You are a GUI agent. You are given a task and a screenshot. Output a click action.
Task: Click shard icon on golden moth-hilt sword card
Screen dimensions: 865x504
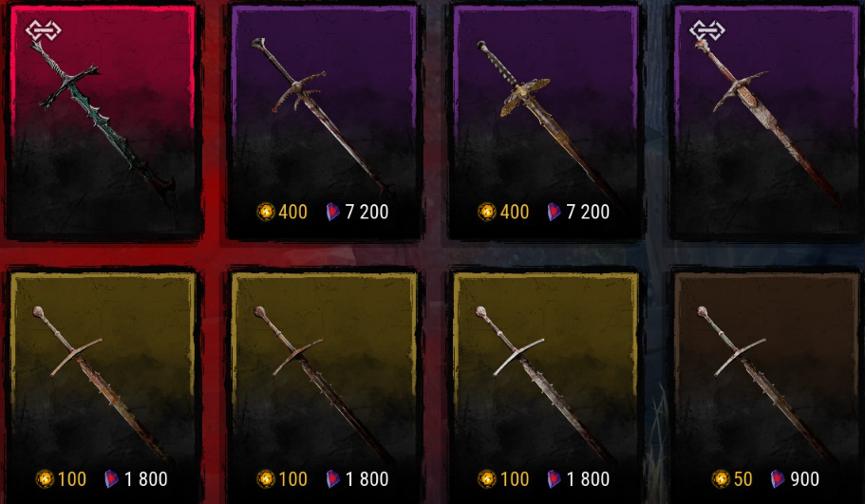pos(554,212)
